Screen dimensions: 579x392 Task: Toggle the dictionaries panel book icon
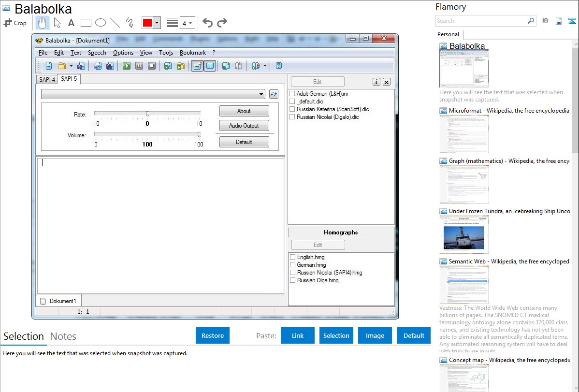coord(210,66)
